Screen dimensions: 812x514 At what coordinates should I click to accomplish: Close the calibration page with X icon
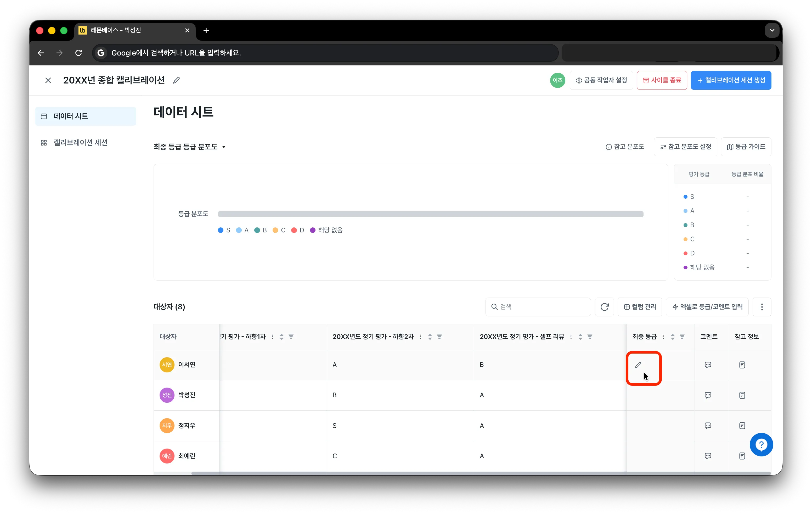(x=48, y=80)
